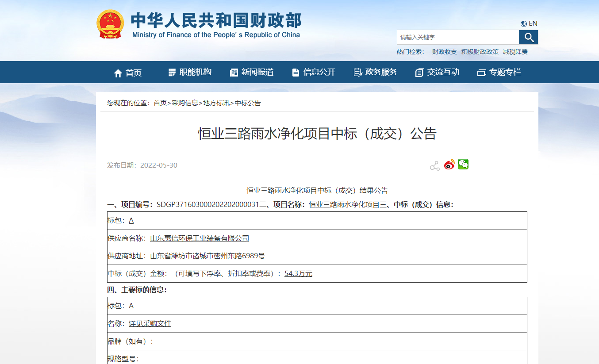Go to 首页 home navigation item
Screen dimensions: 599x364
[x=128, y=73]
